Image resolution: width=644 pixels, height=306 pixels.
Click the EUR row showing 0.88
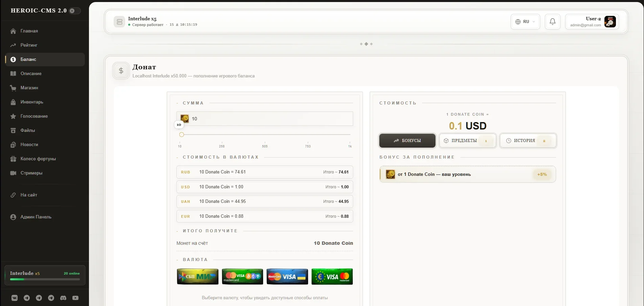[x=265, y=216]
